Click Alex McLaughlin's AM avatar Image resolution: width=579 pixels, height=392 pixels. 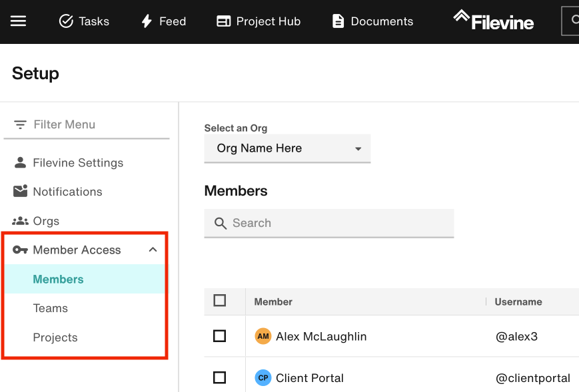coord(263,336)
